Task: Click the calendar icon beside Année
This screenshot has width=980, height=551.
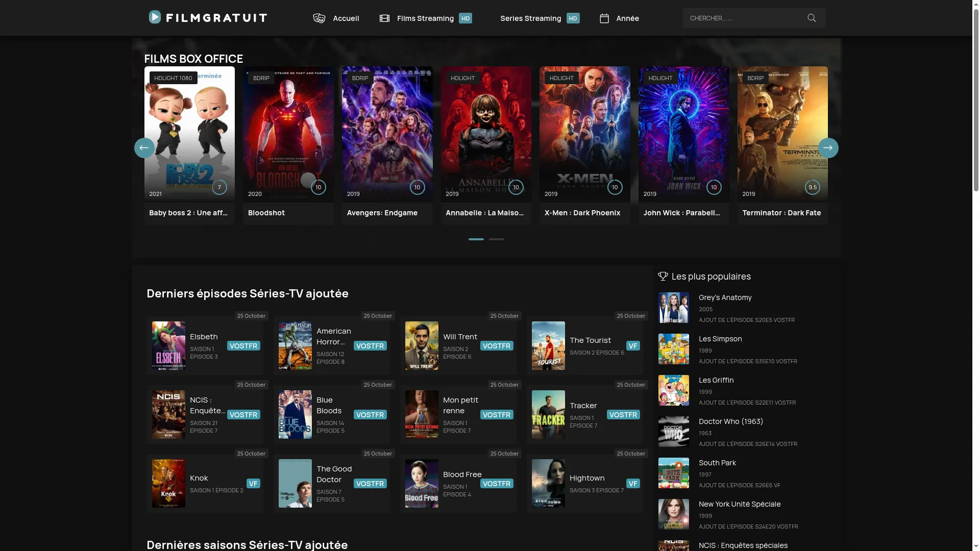Action: pyautogui.click(x=604, y=18)
